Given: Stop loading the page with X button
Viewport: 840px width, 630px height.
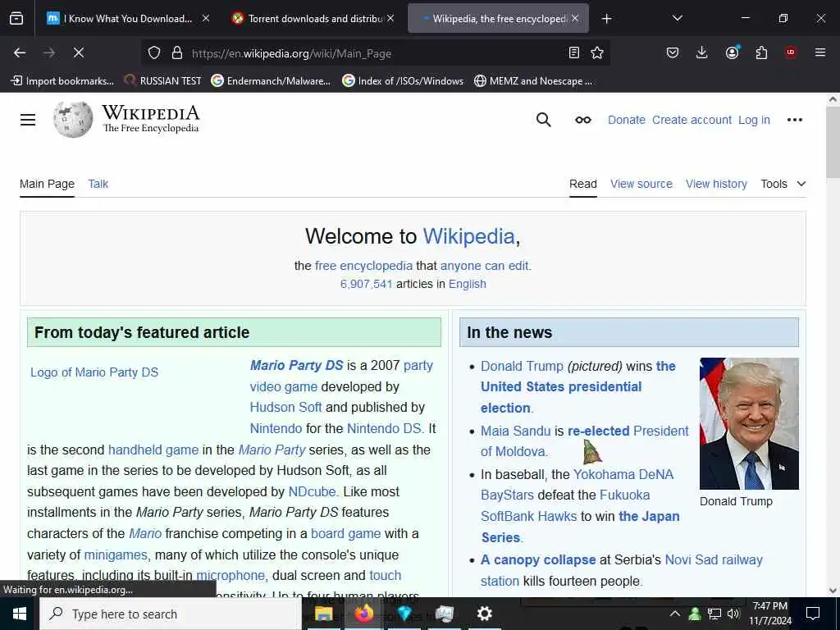Looking at the screenshot, I should [x=78, y=52].
